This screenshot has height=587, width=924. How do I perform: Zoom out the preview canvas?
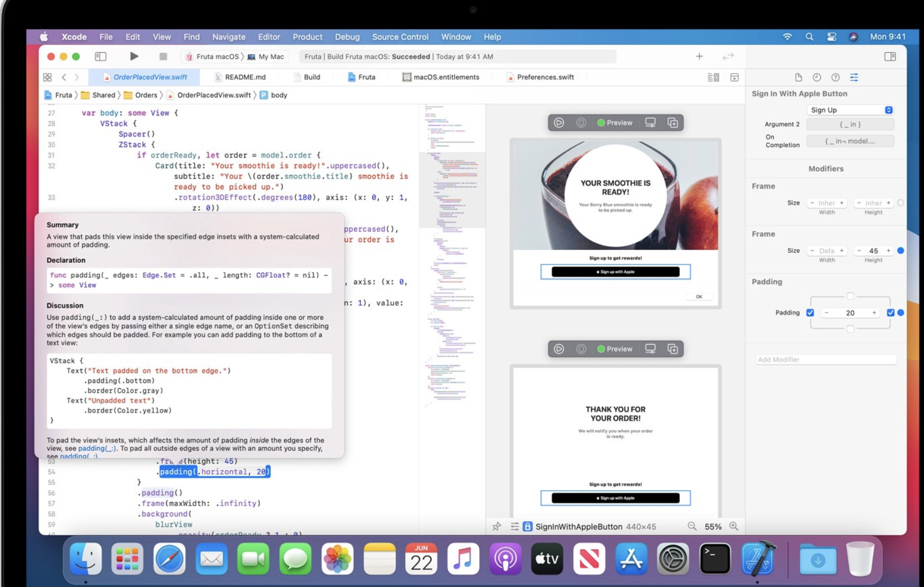(x=692, y=526)
